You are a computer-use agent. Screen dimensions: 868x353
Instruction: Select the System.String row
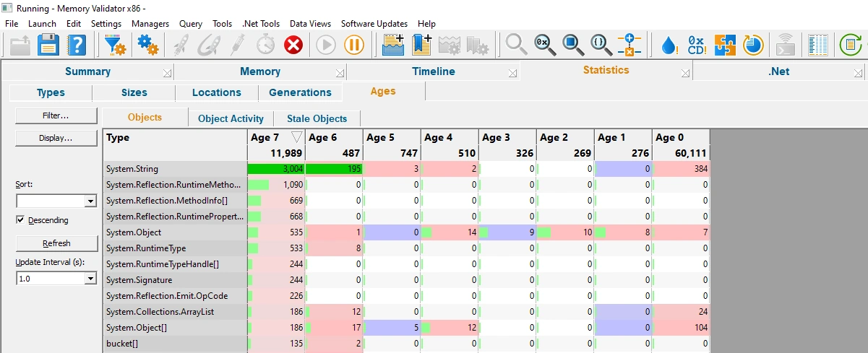click(407, 169)
